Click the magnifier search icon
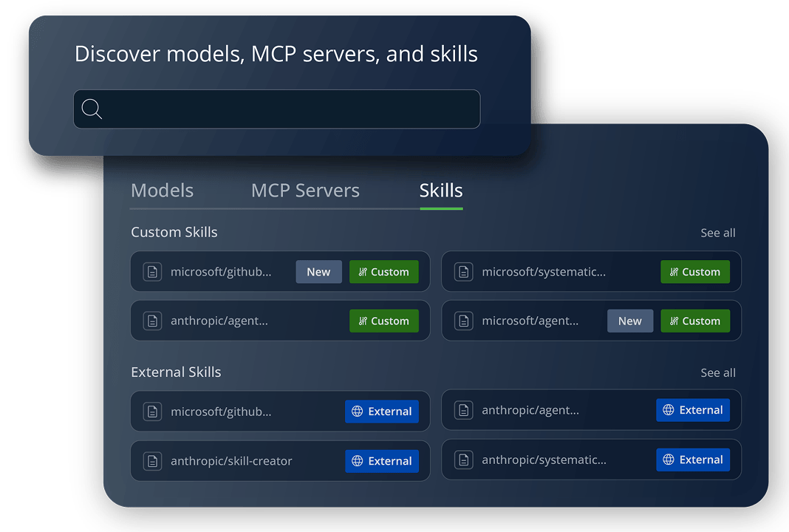The height and width of the screenshot is (532, 789). coord(92,109)
